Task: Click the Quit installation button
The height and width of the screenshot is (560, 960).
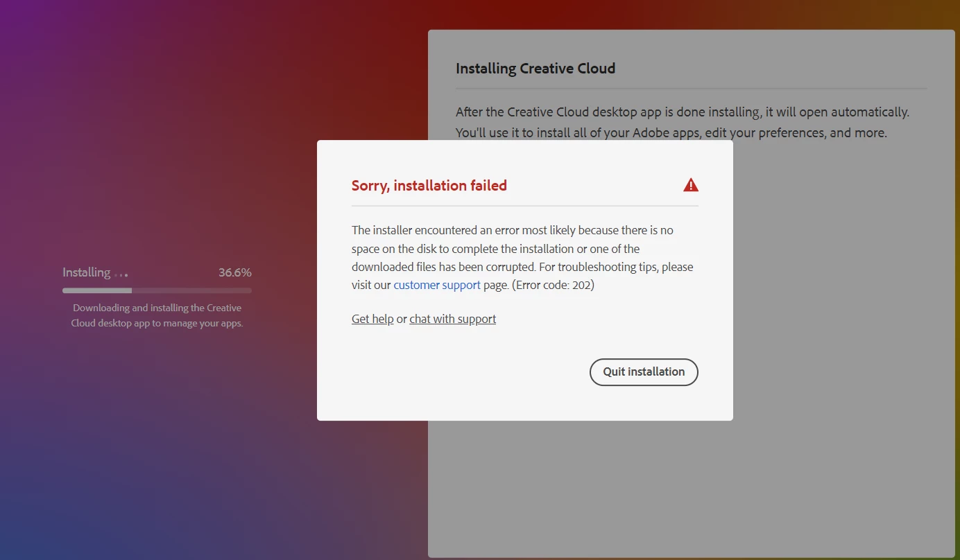Action: pyautogui.click(x=644, y=371)
